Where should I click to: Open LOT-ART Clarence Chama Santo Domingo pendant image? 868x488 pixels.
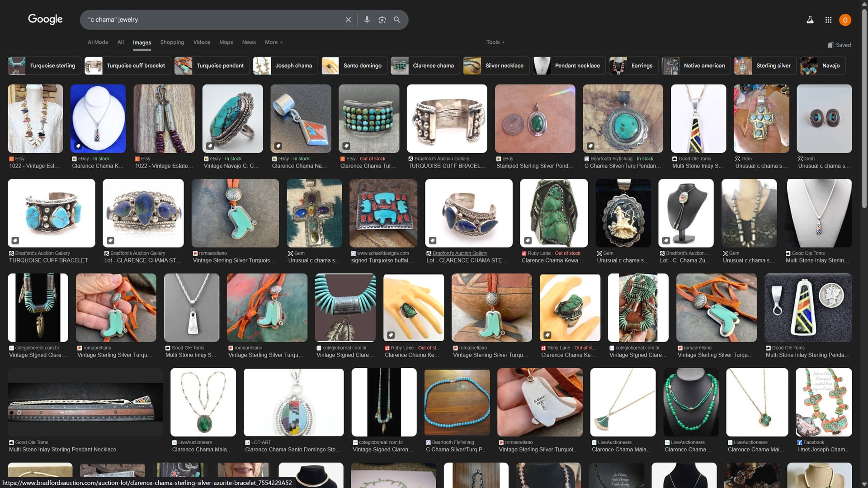(x=293, y=402)
